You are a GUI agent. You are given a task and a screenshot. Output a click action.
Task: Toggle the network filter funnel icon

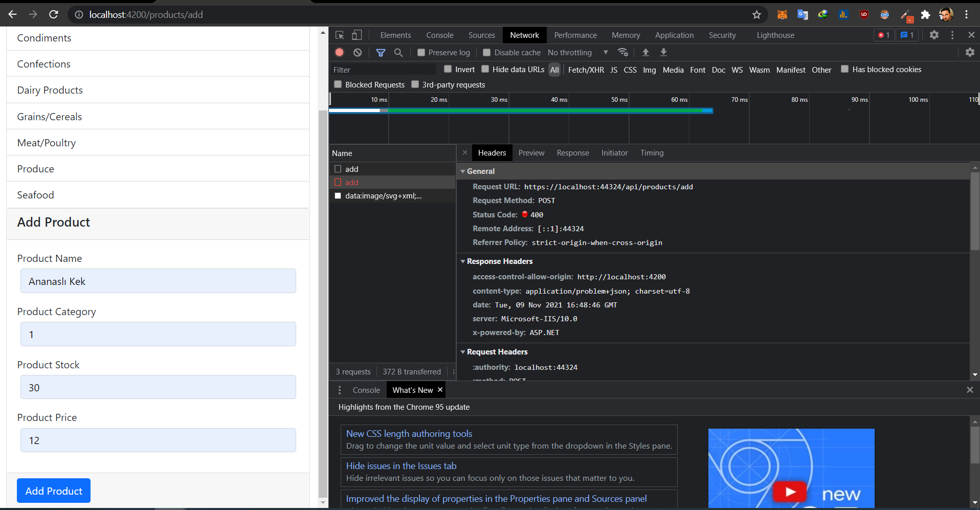click(x=381, y=52)
